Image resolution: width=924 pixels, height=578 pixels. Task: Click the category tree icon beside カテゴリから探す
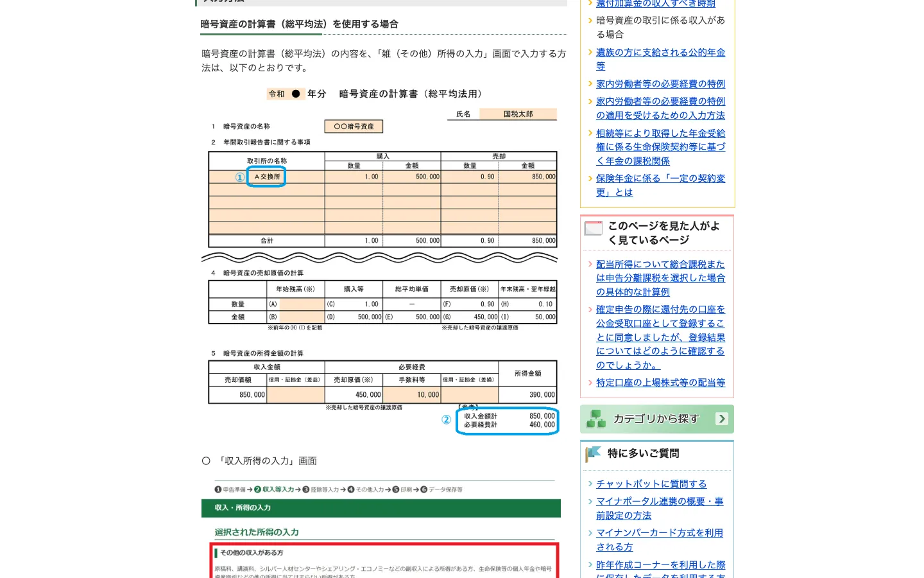point(596,419)
